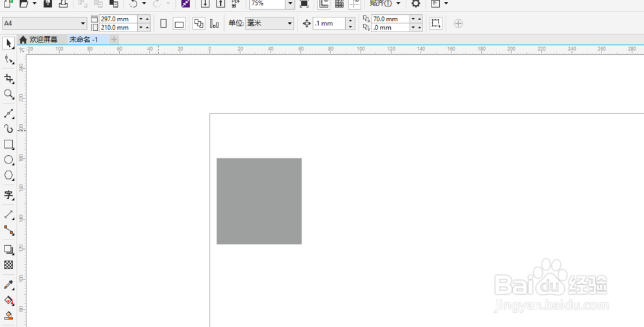Open page width 297.0 mm dropdown arrow

(x=141, y=19)
